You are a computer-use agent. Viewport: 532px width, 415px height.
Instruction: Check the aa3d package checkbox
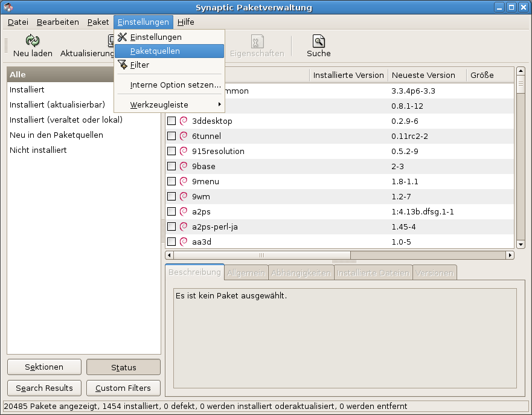171,242
